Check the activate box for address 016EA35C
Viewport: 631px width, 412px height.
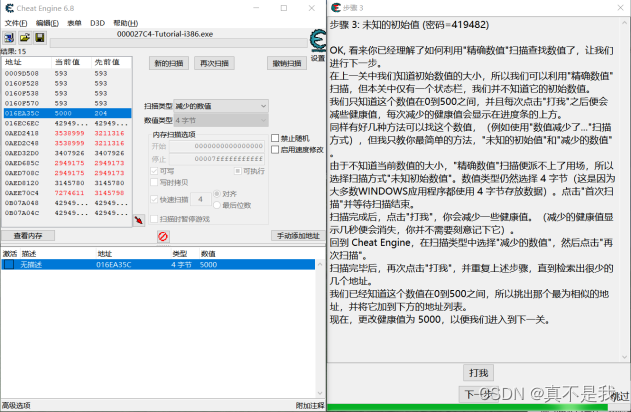pyautogui.click(x=9, y=264)
